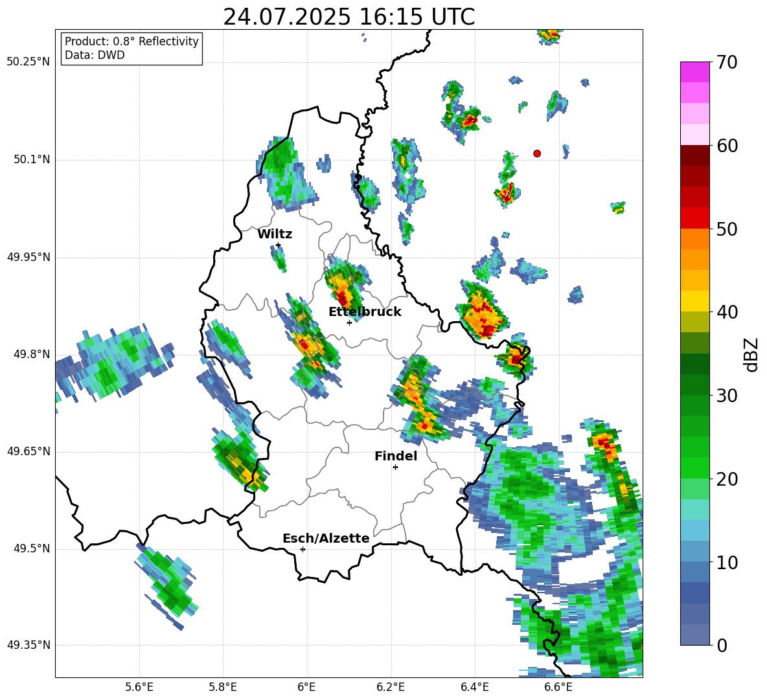Click the 6.4°E longitude label
This screenshot has height=700, width=767.
(x=474, y=688)
